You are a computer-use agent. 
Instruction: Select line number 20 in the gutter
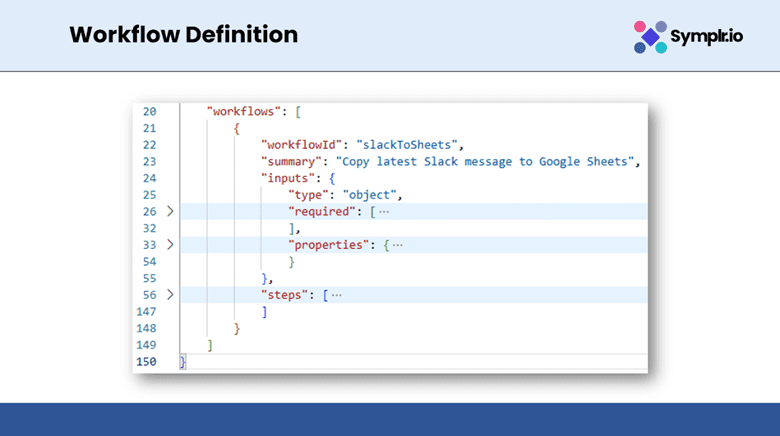pos(149,111)
